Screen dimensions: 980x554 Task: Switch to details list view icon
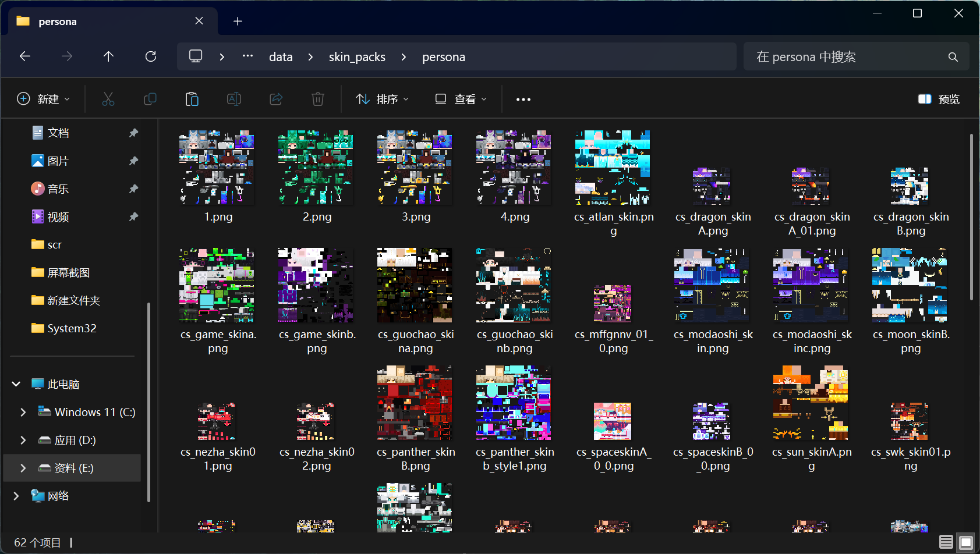[x=946, y=542]
